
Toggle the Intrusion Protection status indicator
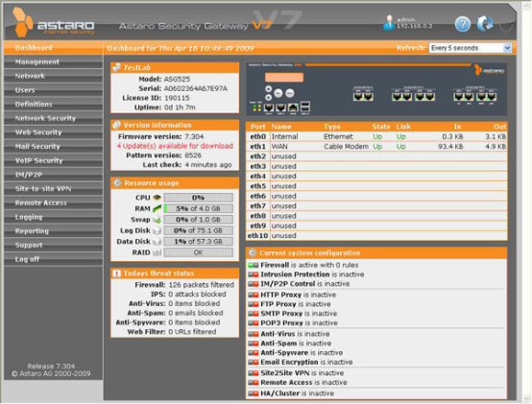254,274
